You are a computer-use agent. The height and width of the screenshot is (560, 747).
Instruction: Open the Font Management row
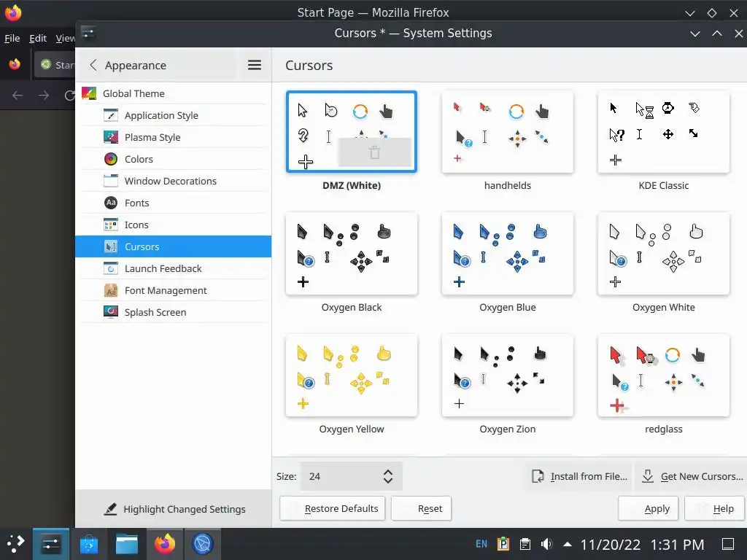[x=174, y=290]
